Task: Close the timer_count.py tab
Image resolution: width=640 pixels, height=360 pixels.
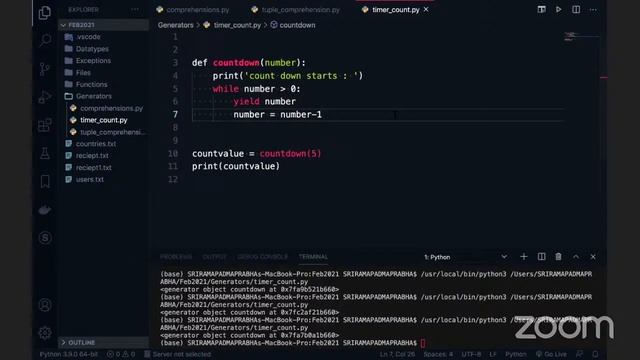Action: click(x=426, y=9)
